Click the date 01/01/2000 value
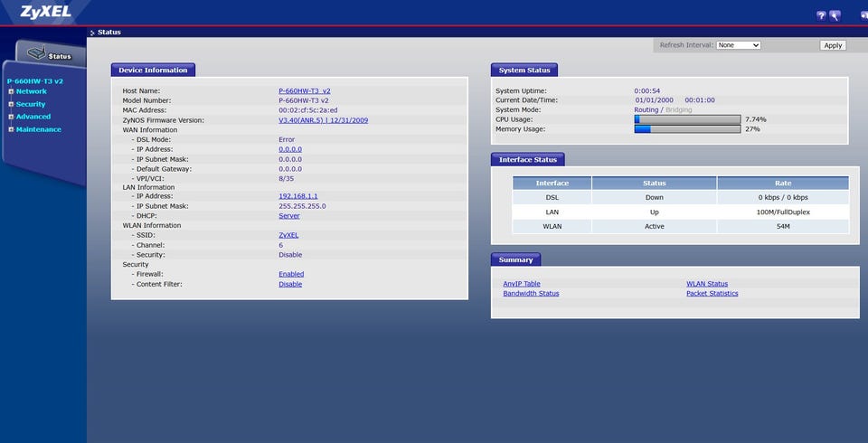868x443 pixels. pos(654,100)
